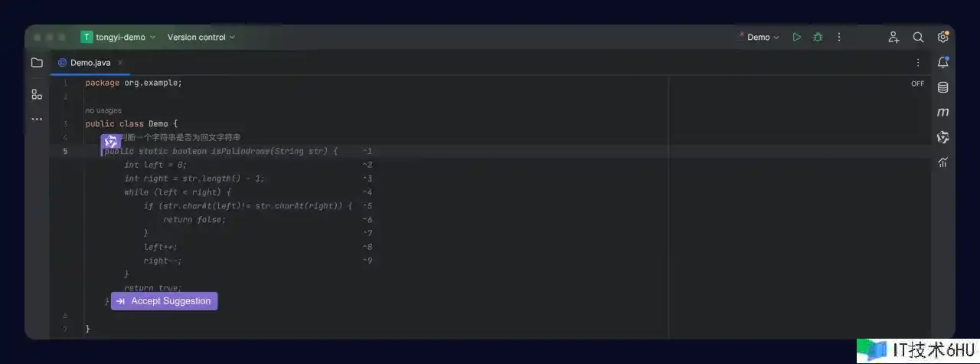Open the Notifications bell panel

coord(943,63)
